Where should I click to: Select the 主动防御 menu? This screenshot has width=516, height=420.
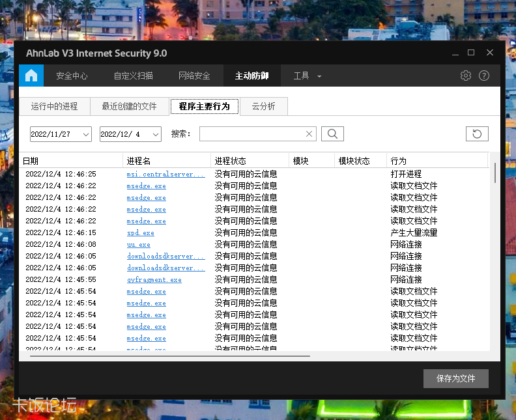251,76
